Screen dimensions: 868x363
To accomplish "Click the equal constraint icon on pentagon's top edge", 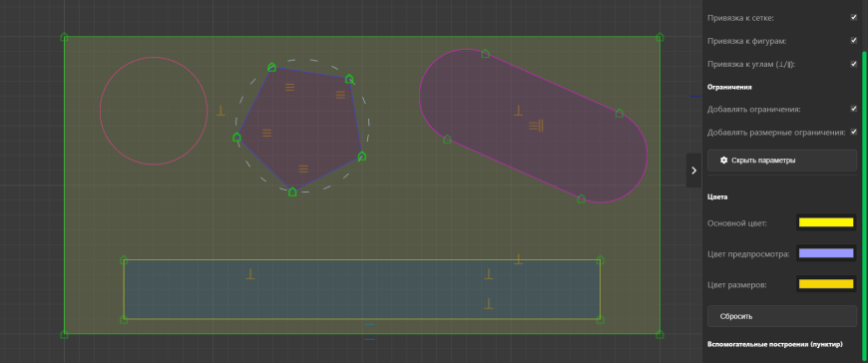I will coord(289,87).
